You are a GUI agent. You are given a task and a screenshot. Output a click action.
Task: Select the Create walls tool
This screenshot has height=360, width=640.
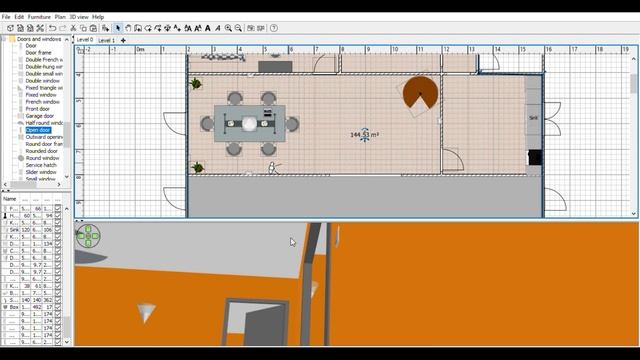click(138, 28)
